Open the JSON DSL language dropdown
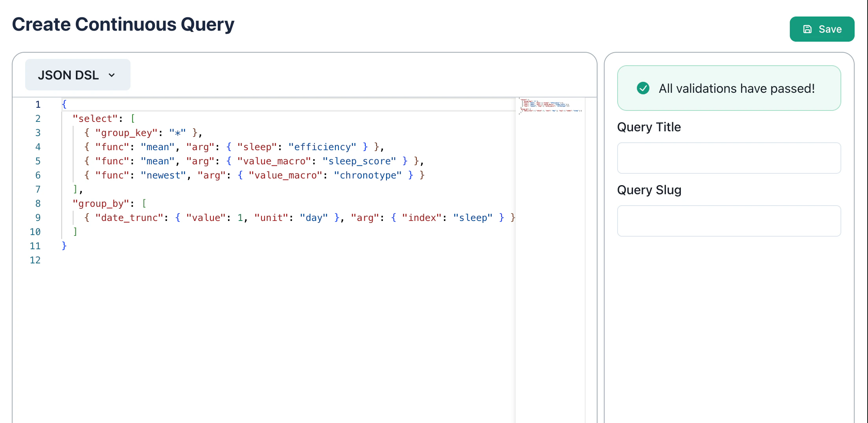 [77, 75]
